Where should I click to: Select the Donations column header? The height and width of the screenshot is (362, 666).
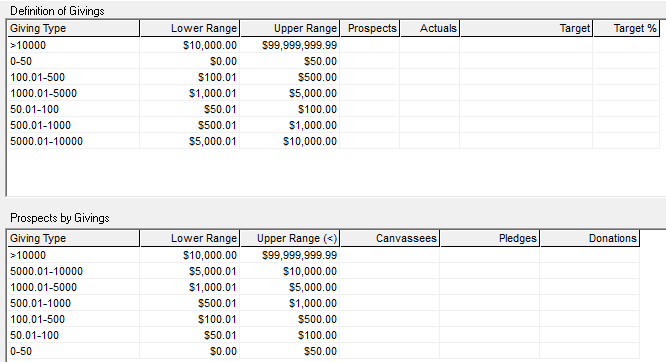[590, 238]
